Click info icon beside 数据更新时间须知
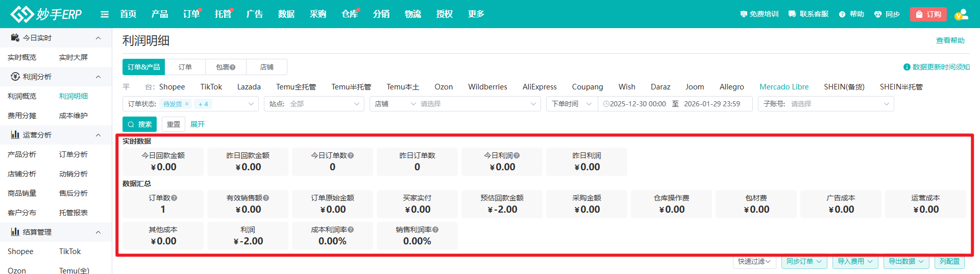The image size is (980, 274). [x=906, y=67]
